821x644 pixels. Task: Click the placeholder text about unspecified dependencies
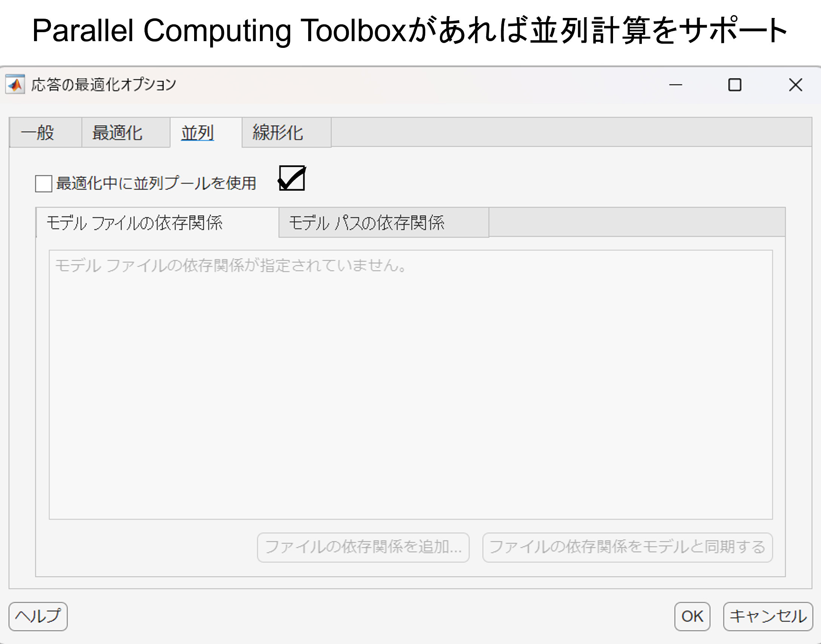point(231,266)
